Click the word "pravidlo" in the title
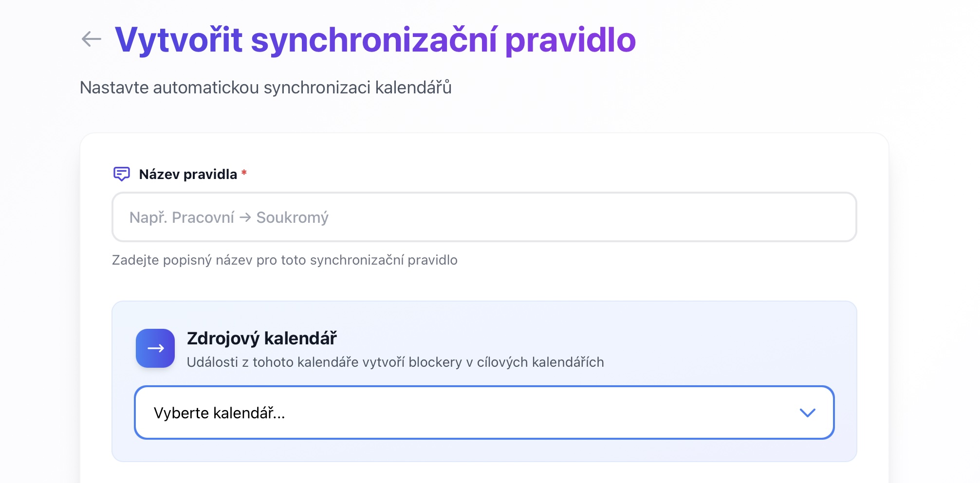Image resolution: width=980 pixels, height=483 pixels. [570, 40]
